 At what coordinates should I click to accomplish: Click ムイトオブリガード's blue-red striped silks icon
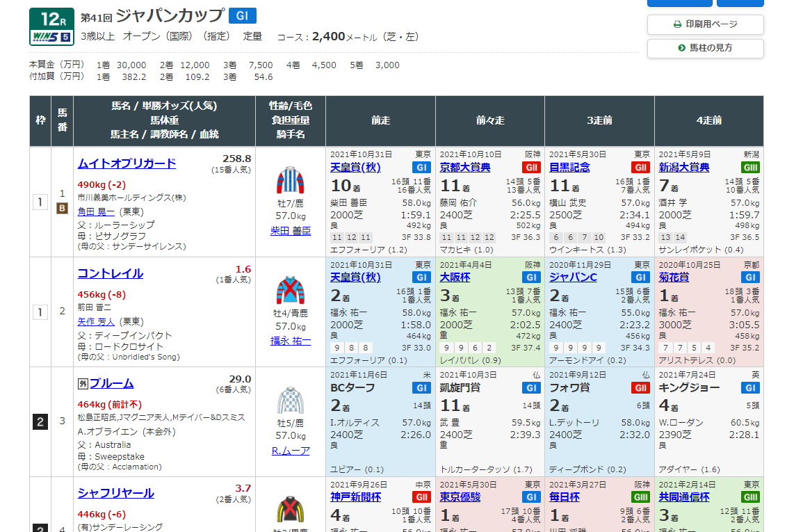click(x=291, y=181)
